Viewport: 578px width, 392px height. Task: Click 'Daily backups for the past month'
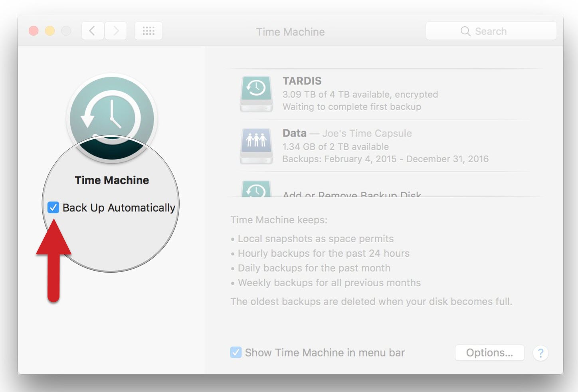point(314,268)
